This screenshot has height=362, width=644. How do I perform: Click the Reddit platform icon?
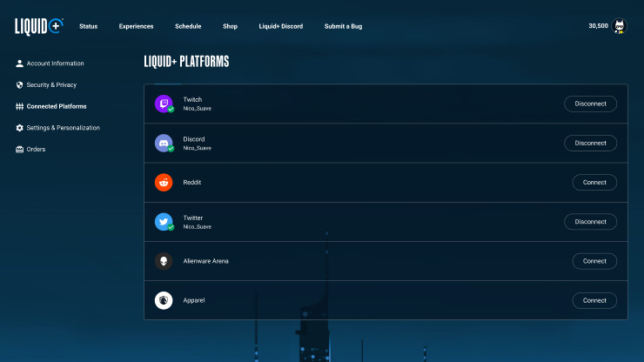click(x=164, y=183)
